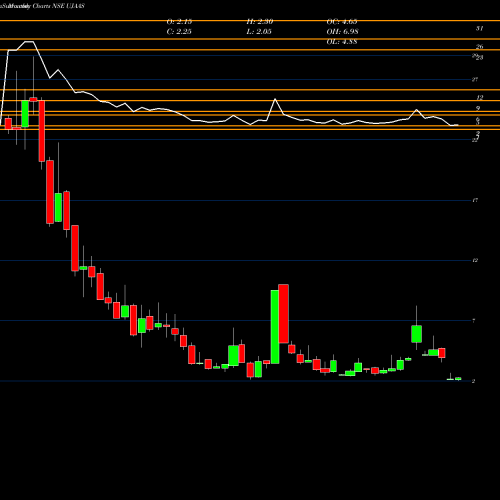Viewport: 500px width, 500px height.
Task: Click the tall green spike candle mid-chart
Action: tap(275, 327)
